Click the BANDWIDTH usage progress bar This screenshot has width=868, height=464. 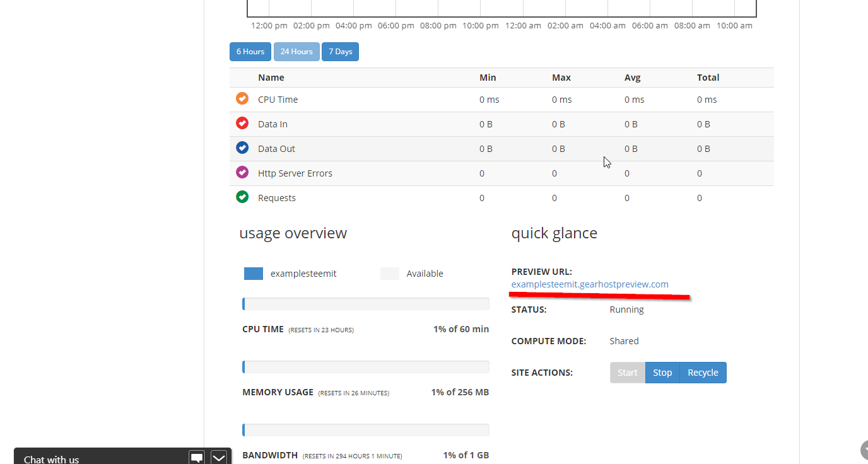(366, 430)
